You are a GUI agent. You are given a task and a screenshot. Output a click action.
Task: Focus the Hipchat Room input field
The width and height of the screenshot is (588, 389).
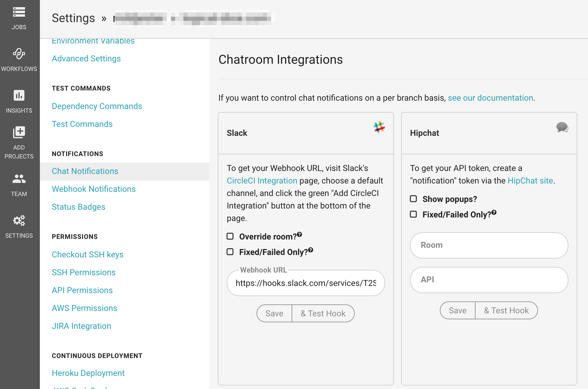click(x=489, y=245)
